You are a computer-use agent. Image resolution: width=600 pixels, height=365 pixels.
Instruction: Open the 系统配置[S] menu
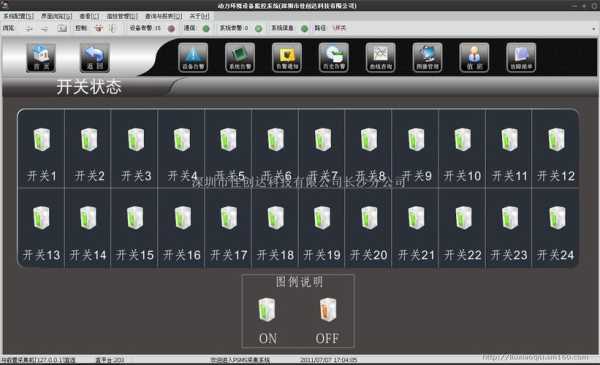[x=18, y=16]
